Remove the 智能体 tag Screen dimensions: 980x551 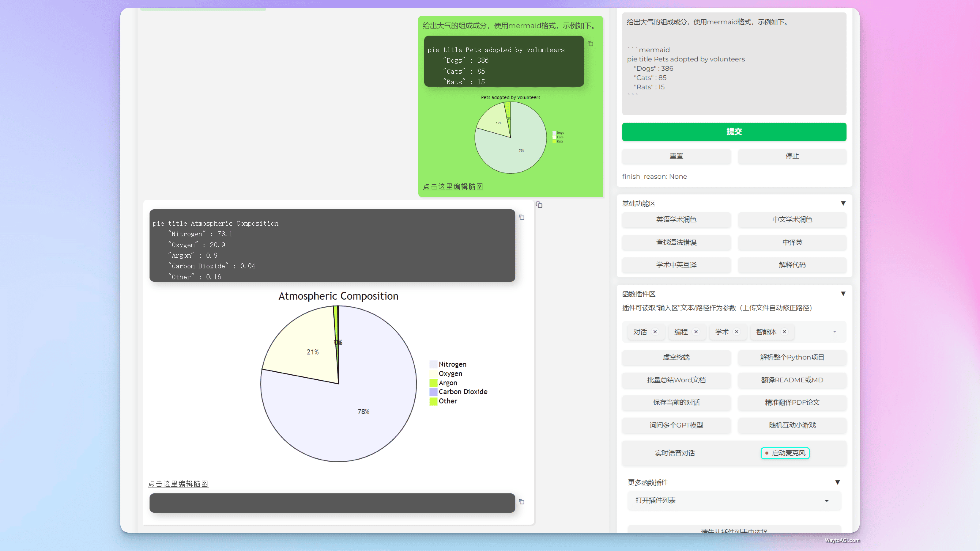tap(784, 332)
